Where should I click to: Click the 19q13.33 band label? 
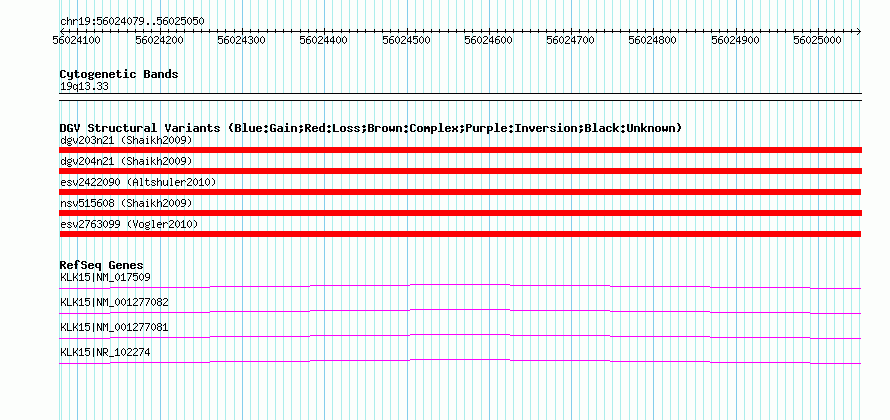click(85, 87)
